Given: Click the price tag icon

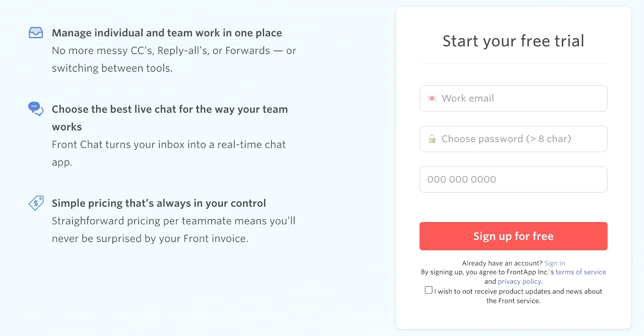Looking at the screenshot, I should coord(36,203).
